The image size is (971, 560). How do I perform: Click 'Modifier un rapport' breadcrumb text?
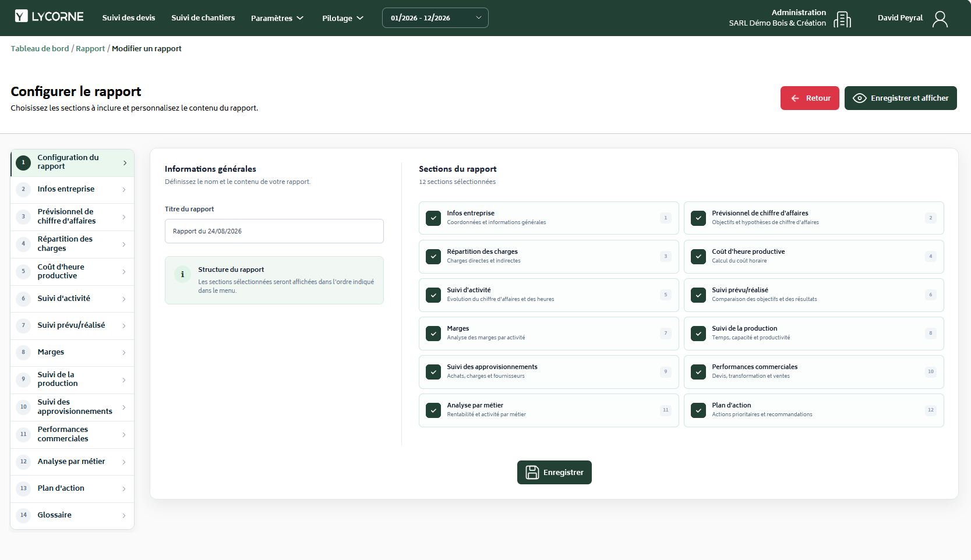tap(147, 49)
